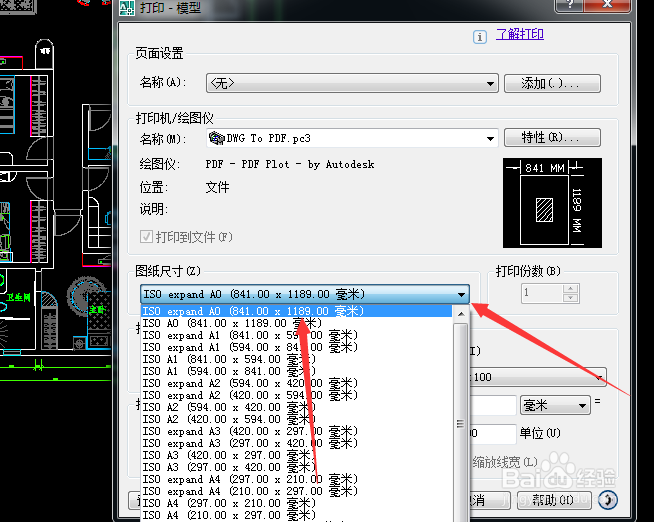Select ISO expand A3 (297.00 x 420.00 毫米)

(x=297, y=443)
